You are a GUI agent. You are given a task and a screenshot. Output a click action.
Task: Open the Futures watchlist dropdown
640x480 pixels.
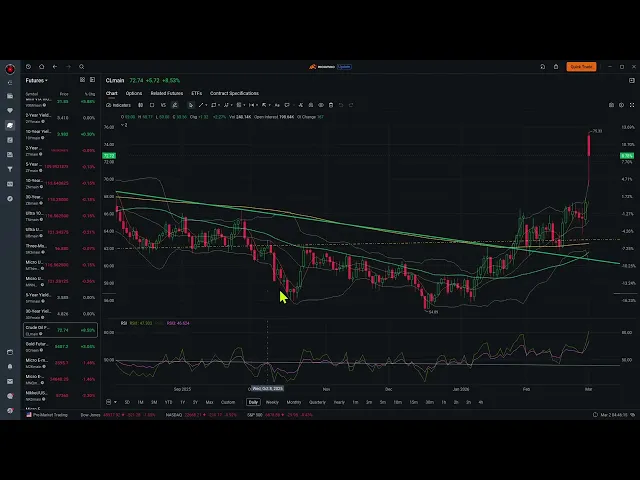tap(37, 80)
